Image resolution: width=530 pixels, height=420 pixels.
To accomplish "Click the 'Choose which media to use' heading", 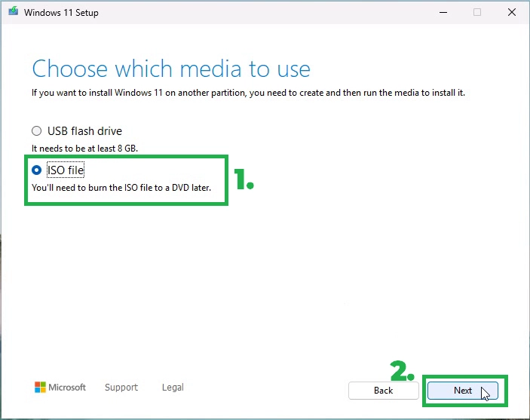I will click(x=171, y=69).
